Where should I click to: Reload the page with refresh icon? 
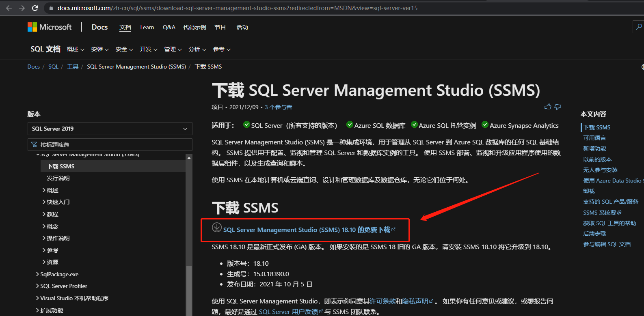click(x=35, y=8)
